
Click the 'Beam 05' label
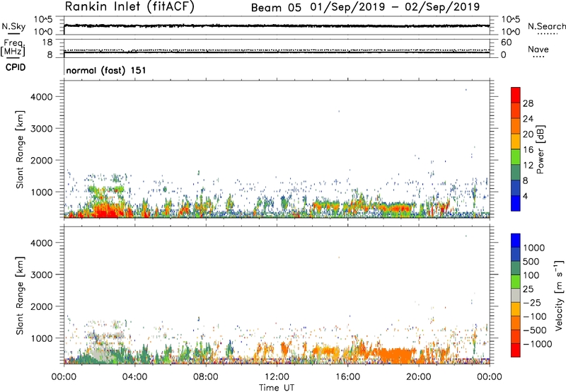point(276,8)
